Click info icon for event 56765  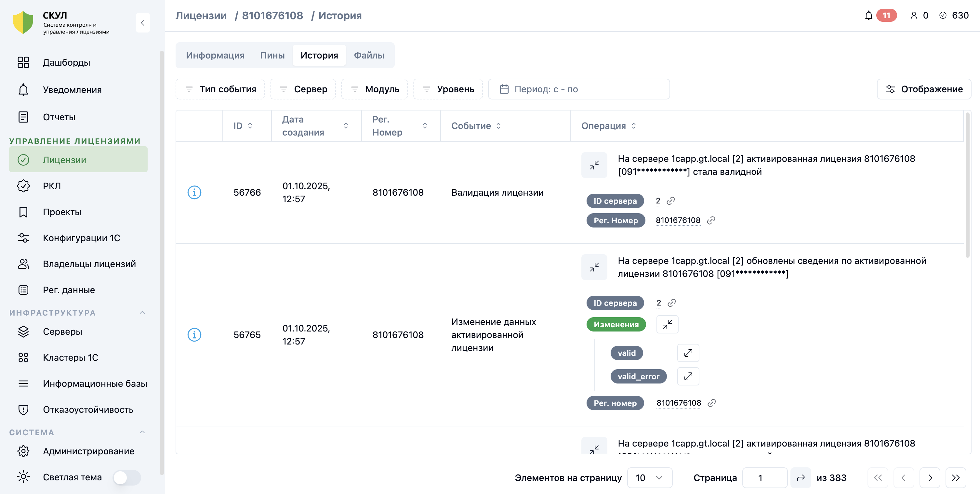coord(194,335)
